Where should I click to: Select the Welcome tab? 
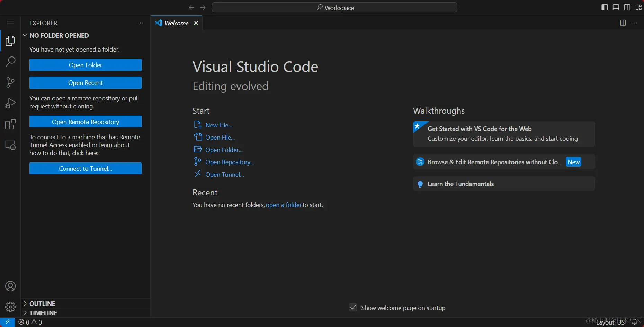177,23
